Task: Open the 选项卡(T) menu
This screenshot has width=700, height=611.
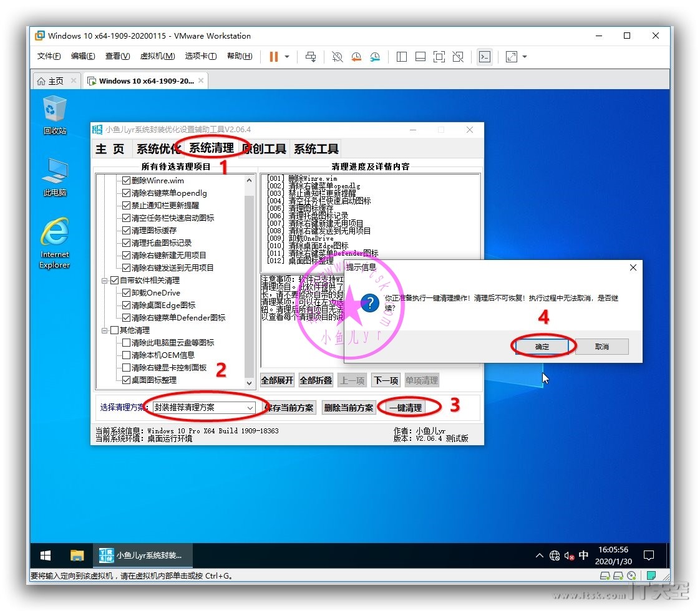Action: pyautogui.click(x=201, y=55)
